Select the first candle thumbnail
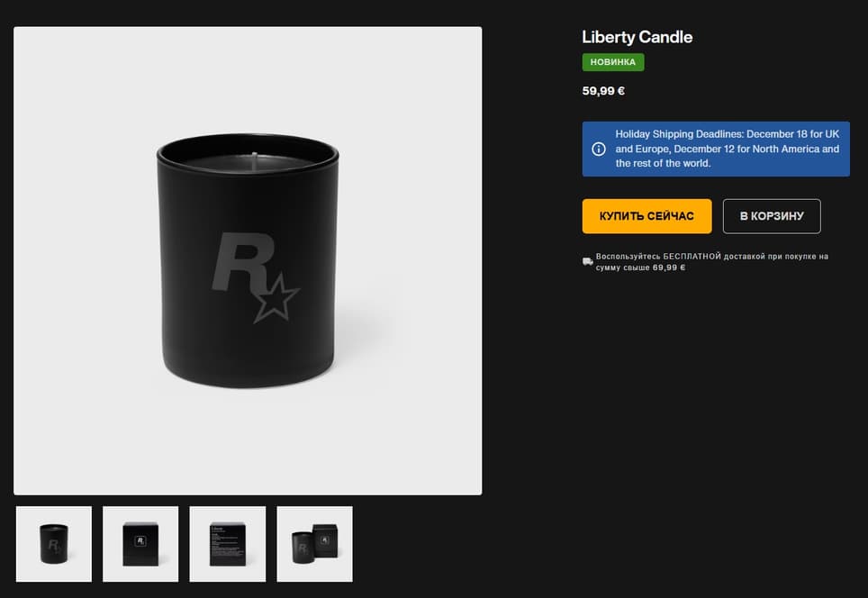The width and height of the screenshot is (868, 598). pyautogui.click(x=54, y=544)
